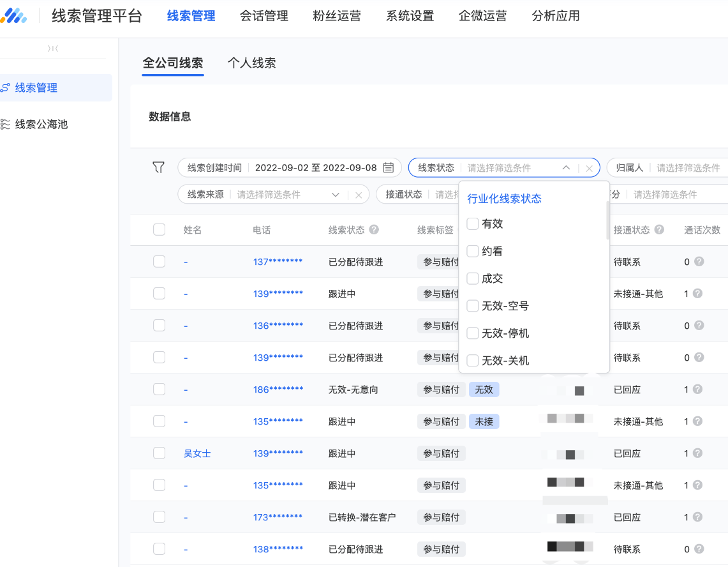Open the 吴女士 lead name link
728x567 pixels.
coord(197,453)
